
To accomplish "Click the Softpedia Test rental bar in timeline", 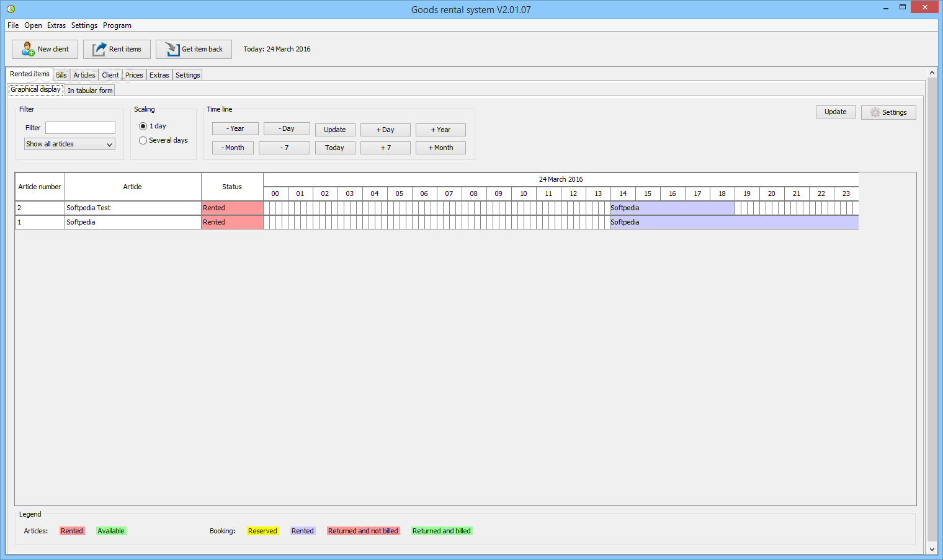I will pos(673,208).
